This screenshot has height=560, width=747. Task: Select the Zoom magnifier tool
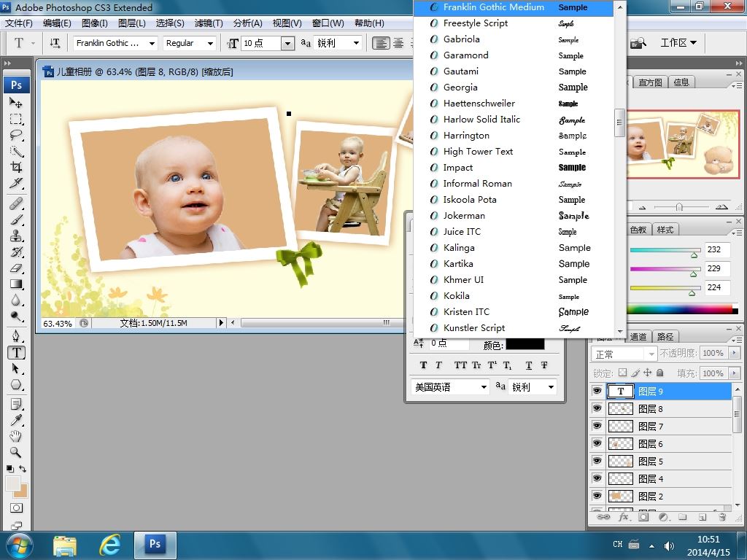(x=16, y=452)
